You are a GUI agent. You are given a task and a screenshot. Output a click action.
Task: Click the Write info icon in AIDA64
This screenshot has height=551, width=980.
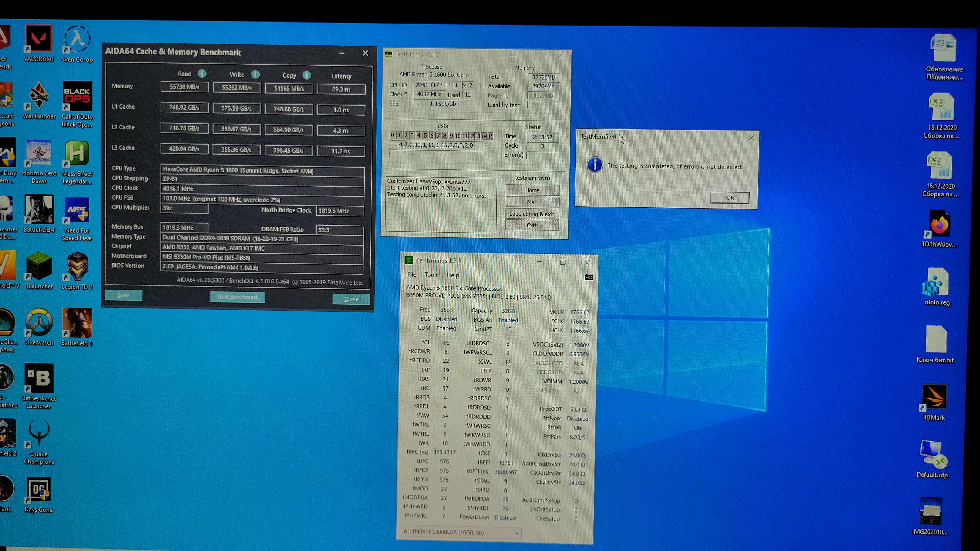click(255, 74)
